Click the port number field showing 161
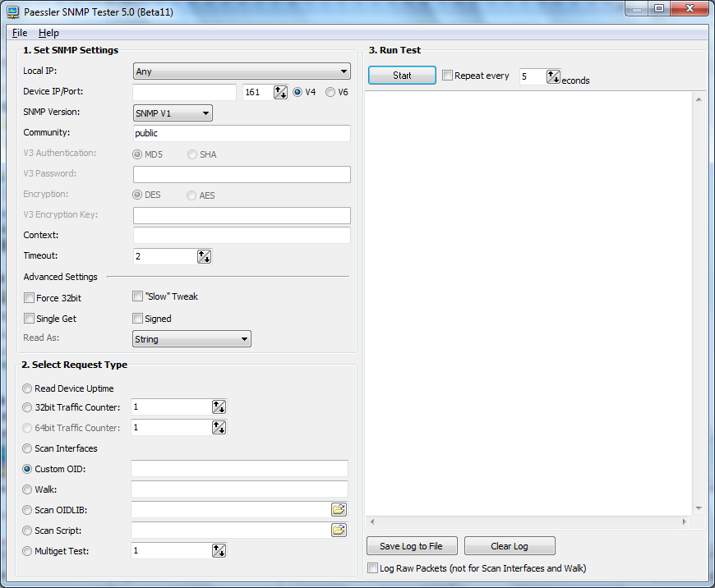Viewport: 715px width, 588px height. (258, 92)
